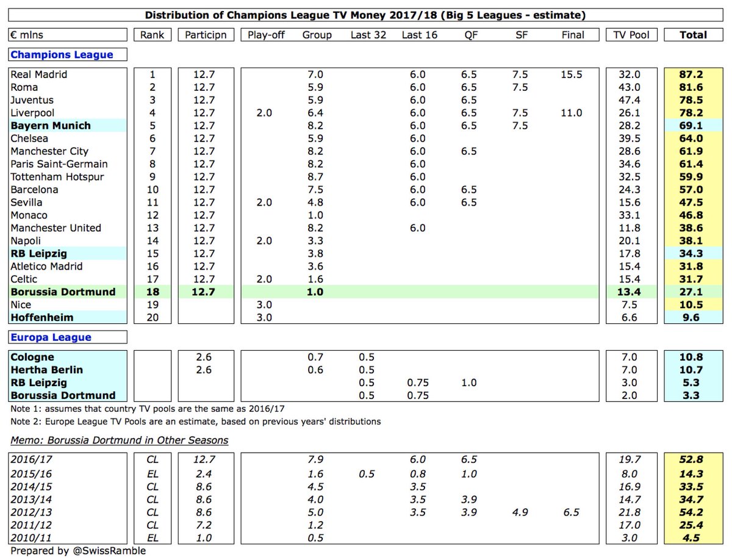
Task: Select Borussia Dortmund rank 18 cell
Action: (x=151, y=292)
